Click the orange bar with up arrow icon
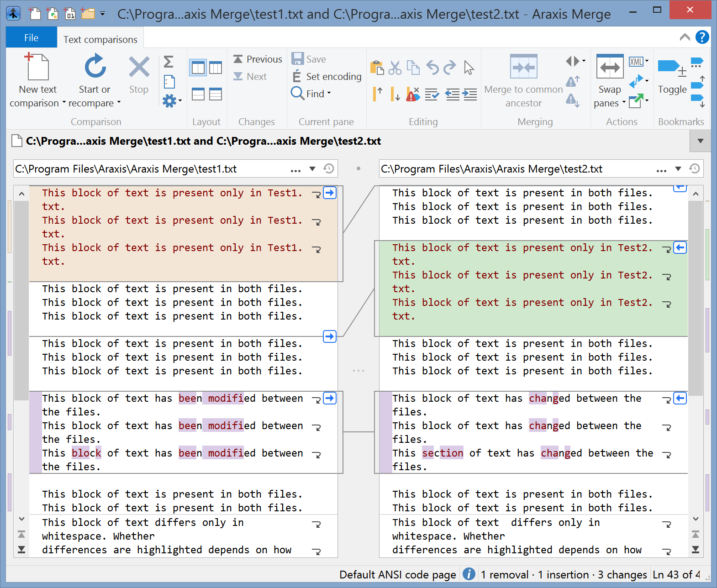The image size is (717, 588). [377, 94]
